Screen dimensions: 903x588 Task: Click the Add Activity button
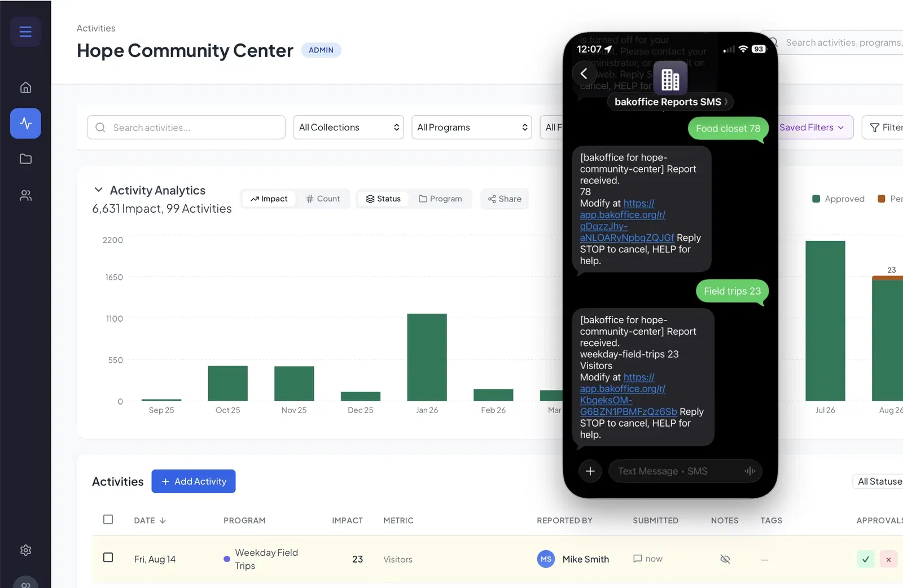point(194,481)
